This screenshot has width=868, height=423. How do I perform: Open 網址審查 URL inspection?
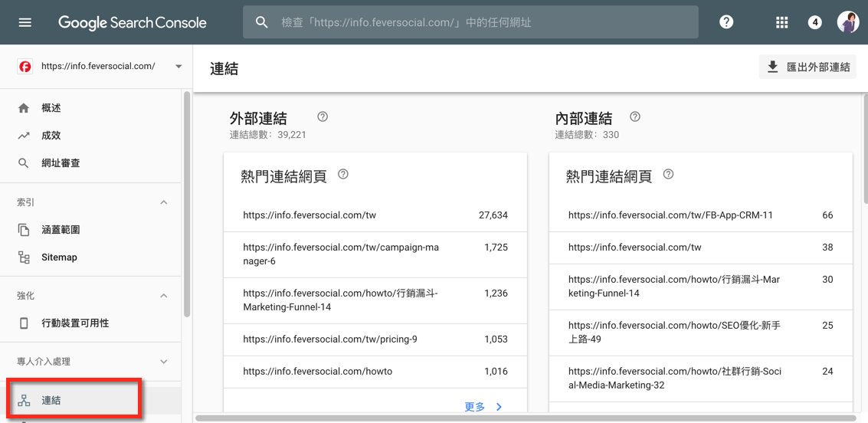pos(60,163)
